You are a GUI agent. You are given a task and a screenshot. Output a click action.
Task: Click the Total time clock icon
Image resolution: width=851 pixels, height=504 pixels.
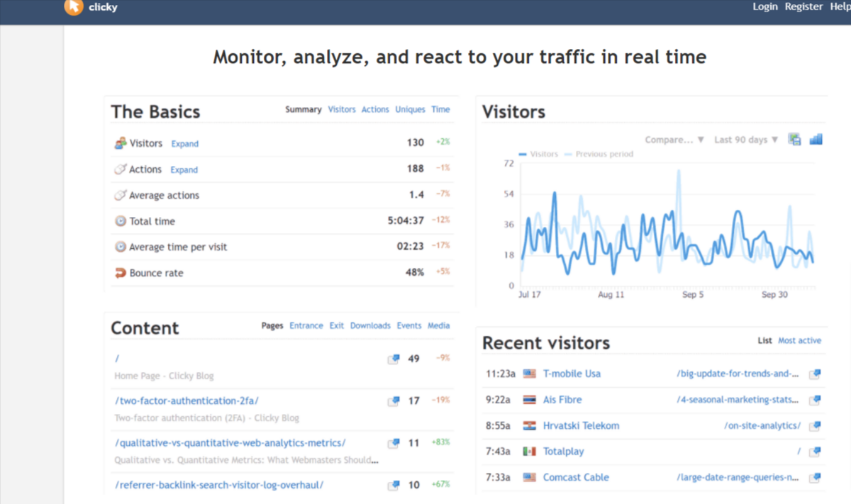point(120,221)
